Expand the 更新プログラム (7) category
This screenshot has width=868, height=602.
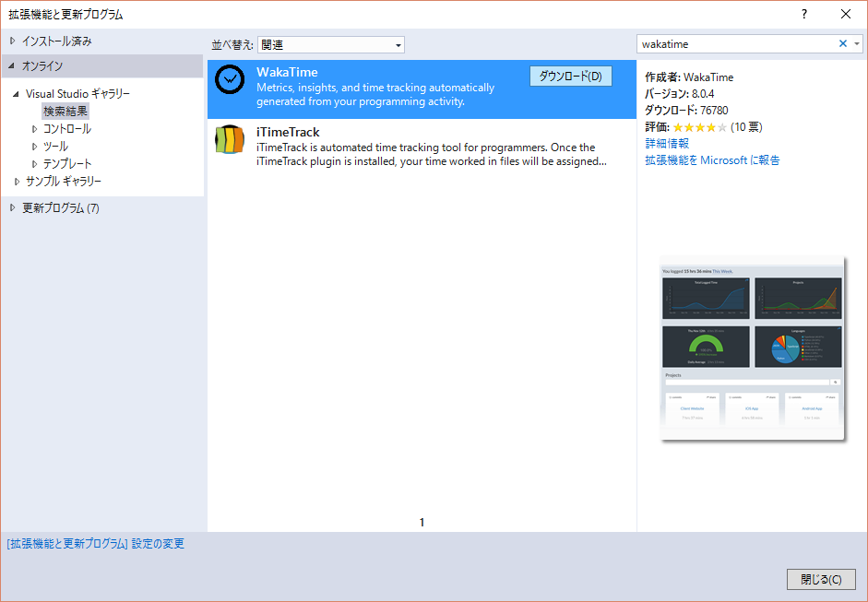click(13, 208)
